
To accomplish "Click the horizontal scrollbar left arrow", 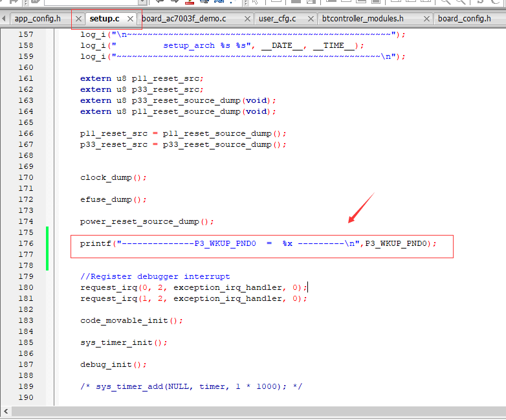I will coord(6,412).
